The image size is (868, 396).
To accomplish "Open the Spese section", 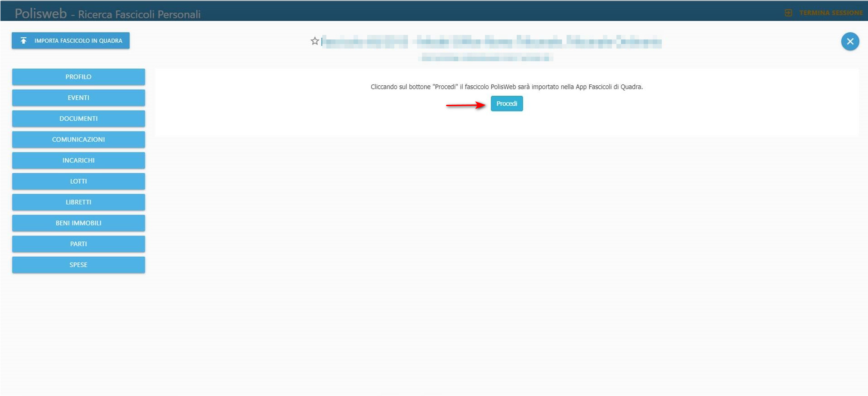I will [78, 264].
